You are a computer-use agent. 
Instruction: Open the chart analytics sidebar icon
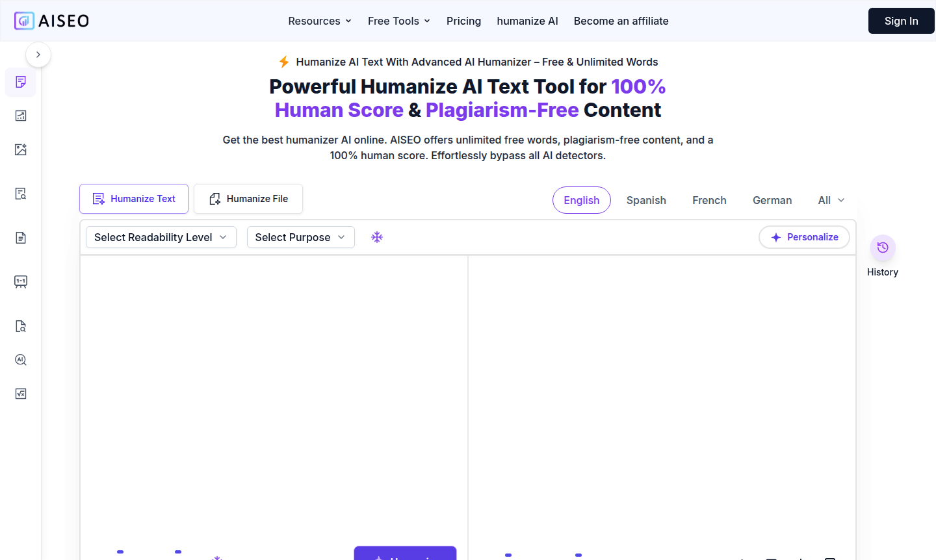coord(21,116)
